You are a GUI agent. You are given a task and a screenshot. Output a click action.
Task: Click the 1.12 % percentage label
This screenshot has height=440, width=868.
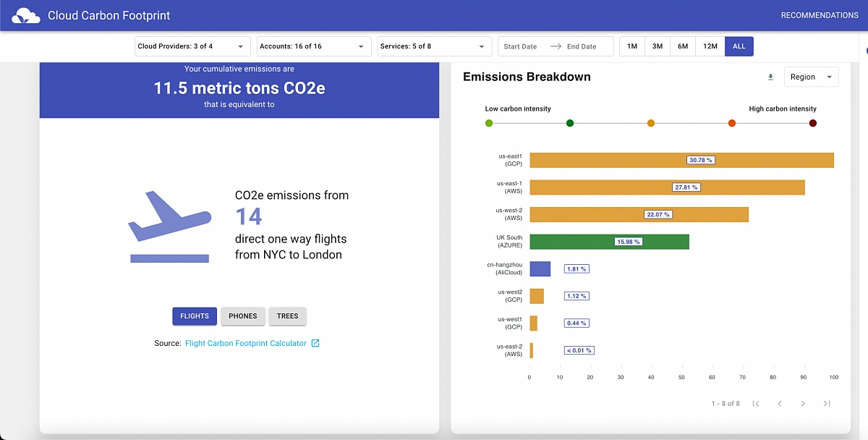(x=576, y=296)
